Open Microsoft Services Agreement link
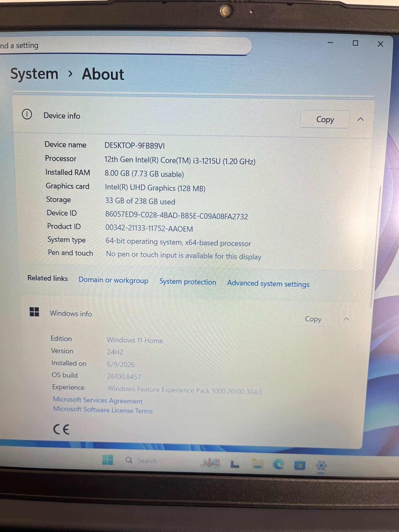The image size is (399, 532). tap(98, 400)
